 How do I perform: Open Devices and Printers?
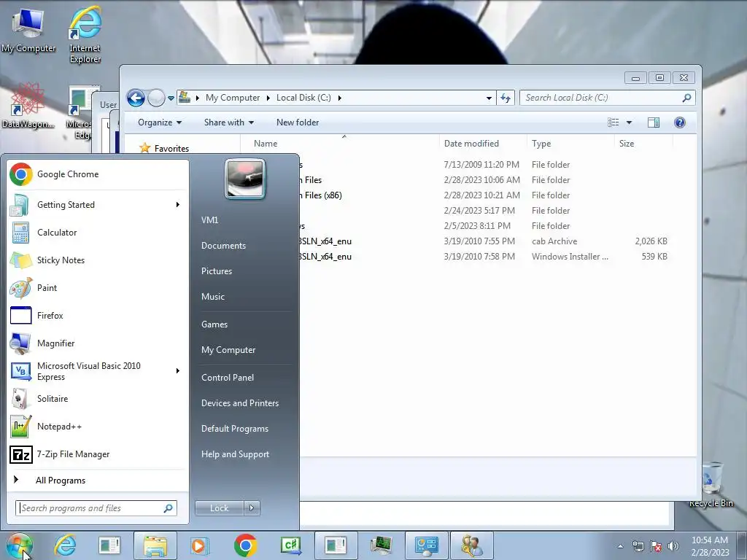coord(240,403)
